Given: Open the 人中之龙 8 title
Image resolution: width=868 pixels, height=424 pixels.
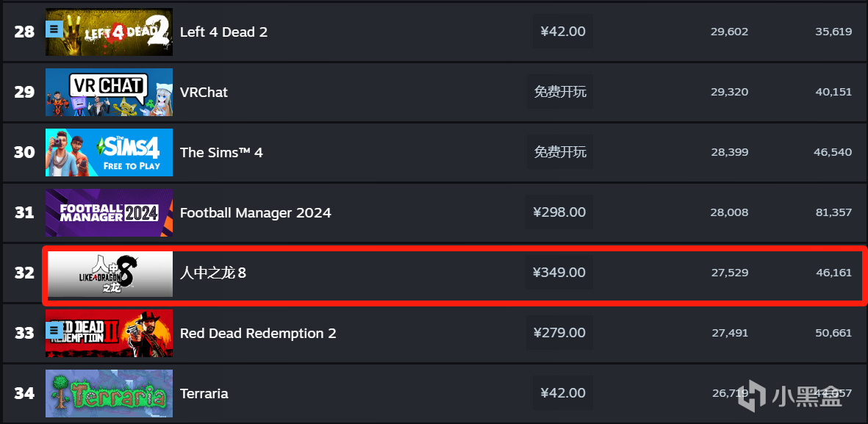Looking at the screenshot, I should coord(212,273).
